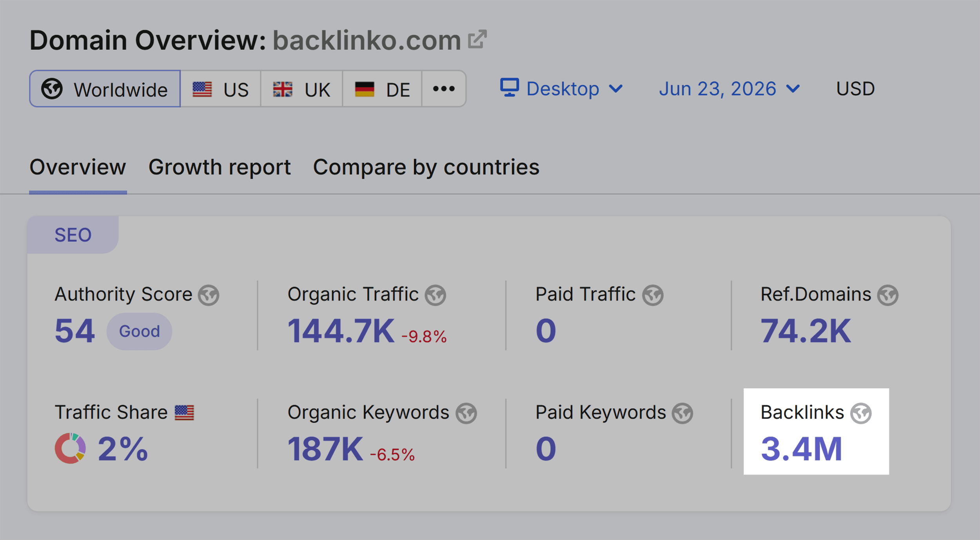Screen dimensions: 980x540
Task: Click globe icon beside Ref.Domains
Action: coord(888,295)
